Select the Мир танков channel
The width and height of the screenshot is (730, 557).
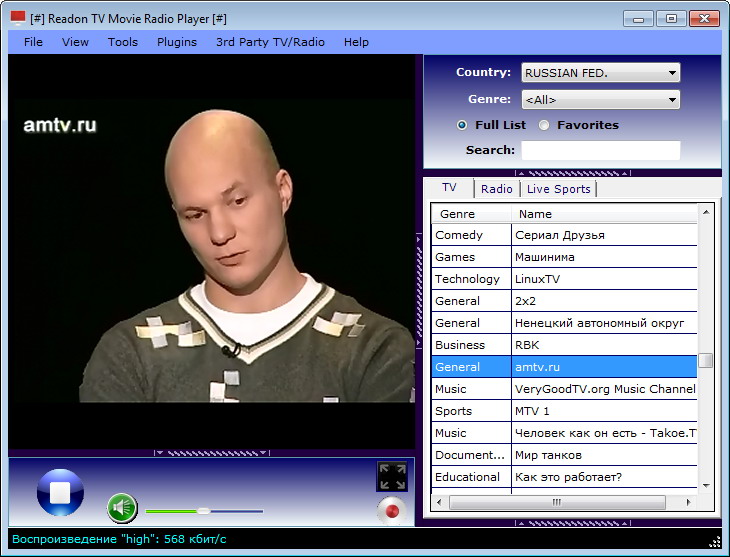tap(564, 455)
